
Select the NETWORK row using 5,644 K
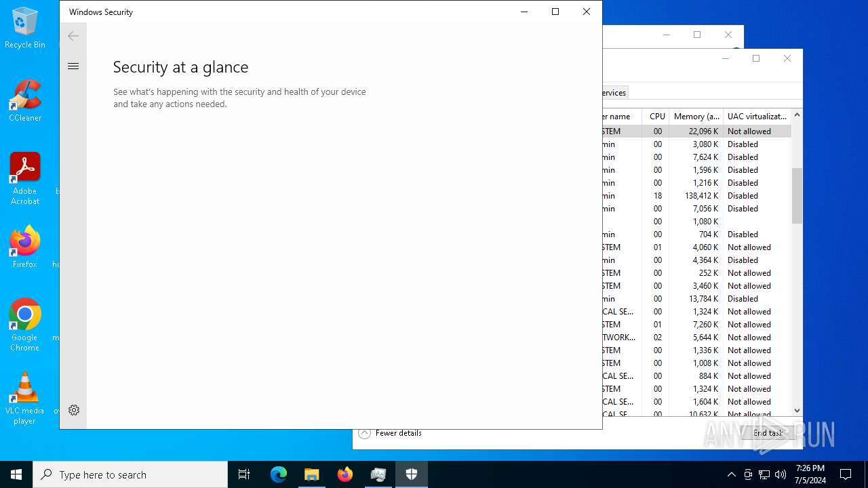pyautogui.click(x=696, y=338)
